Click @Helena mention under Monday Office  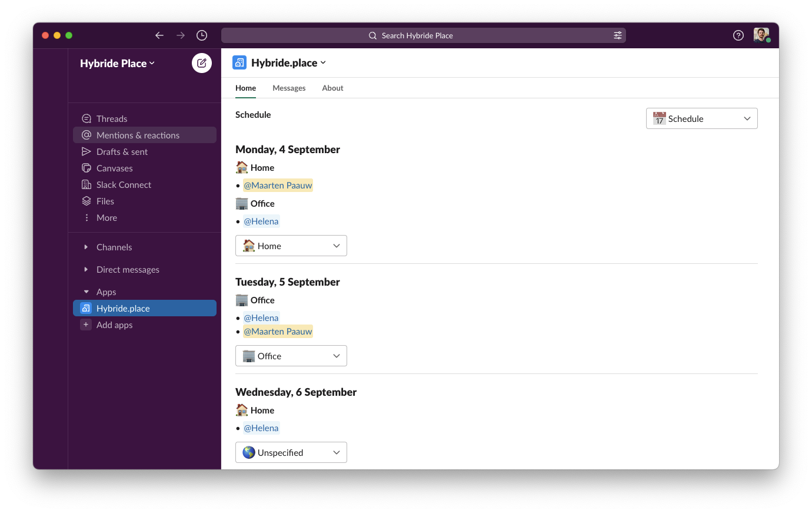click(261, 221)
